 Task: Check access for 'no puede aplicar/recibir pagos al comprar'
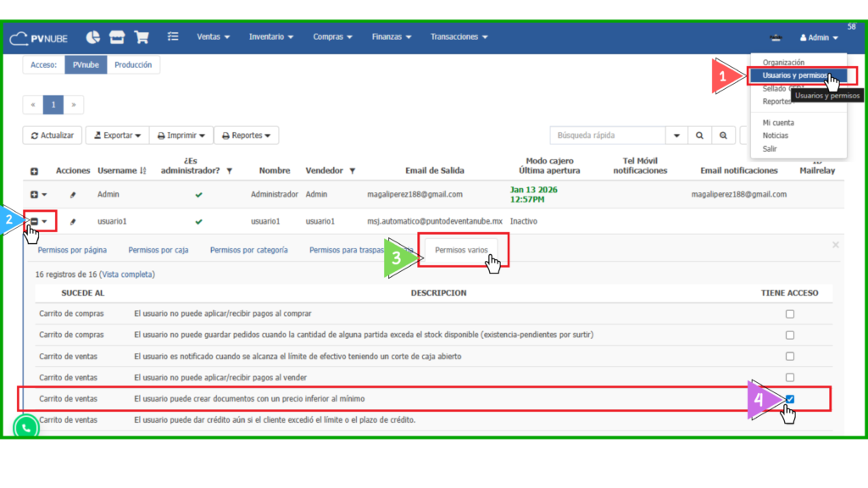[790, 313]
